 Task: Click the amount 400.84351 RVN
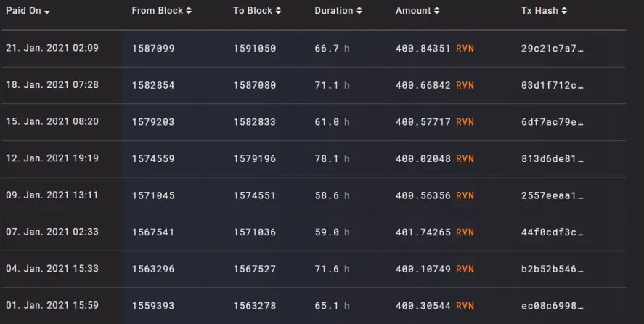435,49
